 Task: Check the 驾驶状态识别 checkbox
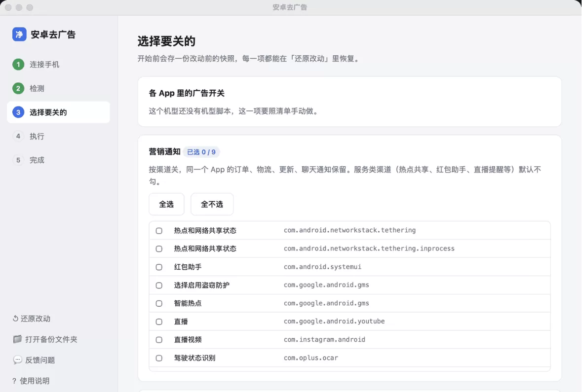[x=159, y=358]
